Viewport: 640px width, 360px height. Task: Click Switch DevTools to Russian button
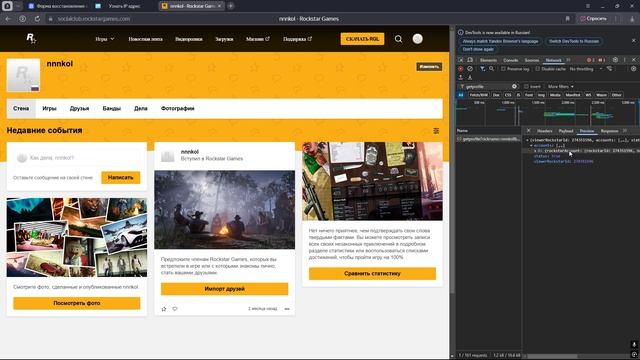point(573,41)
